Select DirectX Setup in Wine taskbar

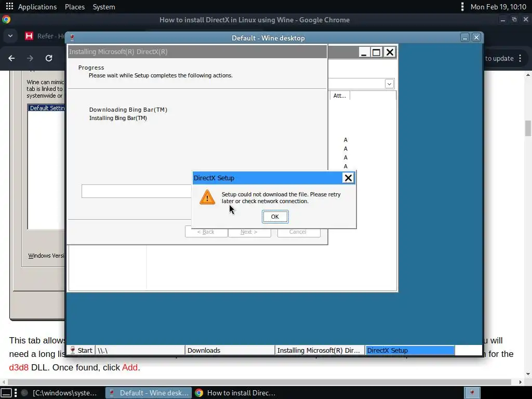pos(409,350)
